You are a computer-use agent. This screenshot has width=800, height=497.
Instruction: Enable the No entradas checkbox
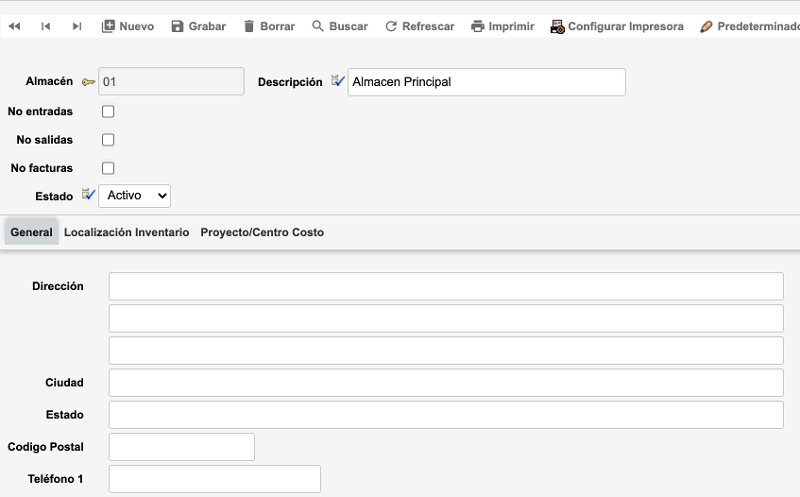click(x=109, y=112)
